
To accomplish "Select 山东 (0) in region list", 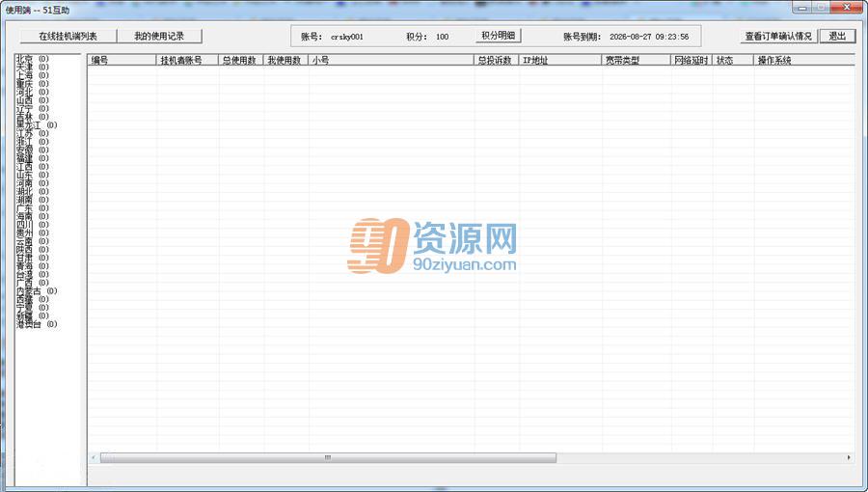I will (x=32, y=175).
